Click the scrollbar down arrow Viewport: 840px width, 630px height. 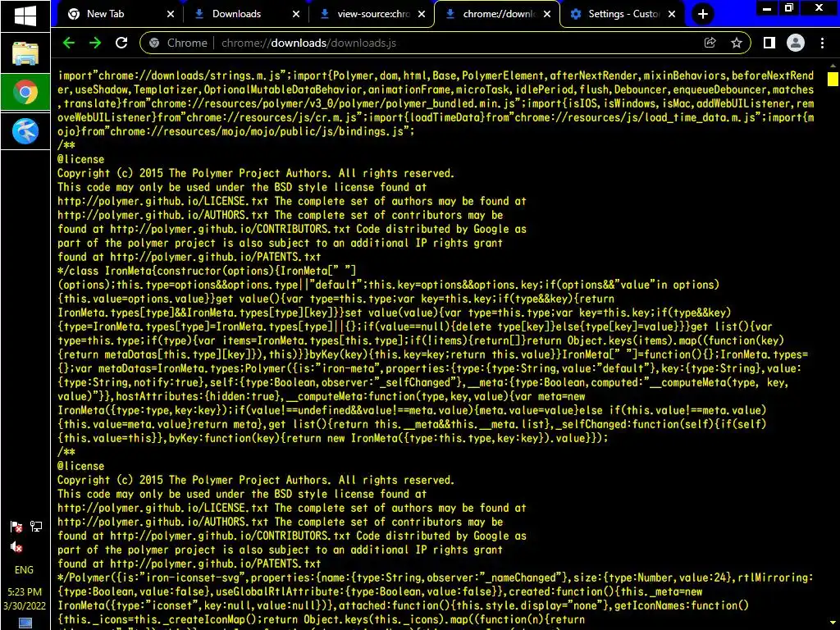pyautogui.click(x=833, y=624)
